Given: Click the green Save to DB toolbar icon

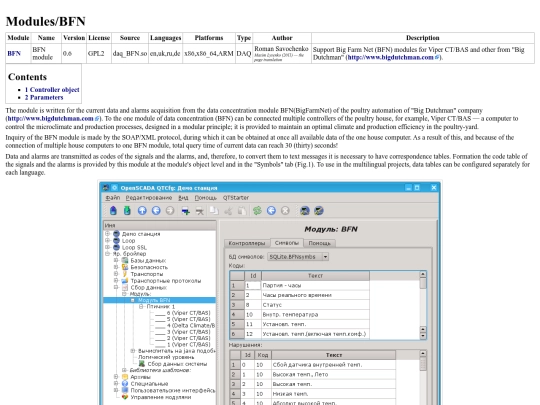Looking at the screenshot, I should pos(127,210).
